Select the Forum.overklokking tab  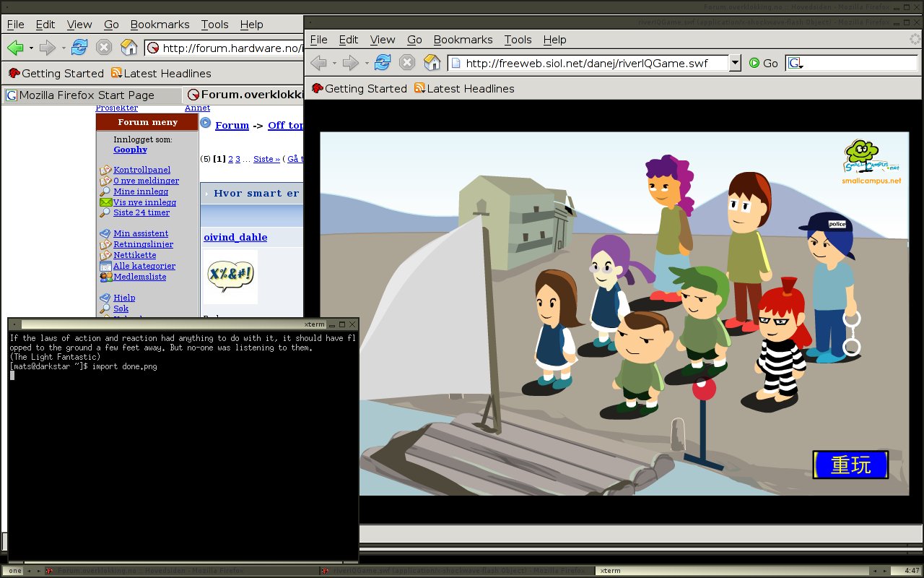click(x=245, y=95)
